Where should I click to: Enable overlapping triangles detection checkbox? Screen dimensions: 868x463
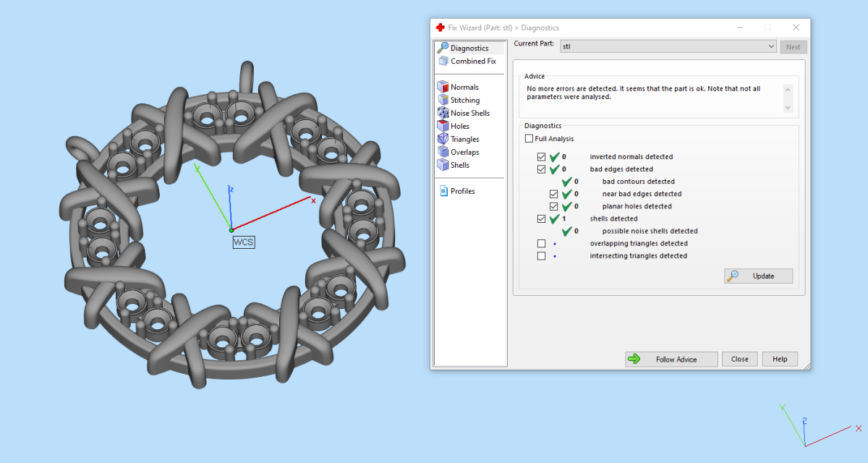point(542,244)
